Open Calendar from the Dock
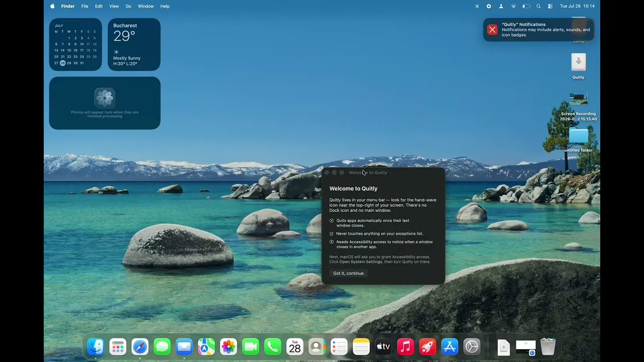 (x=295, y=346)
